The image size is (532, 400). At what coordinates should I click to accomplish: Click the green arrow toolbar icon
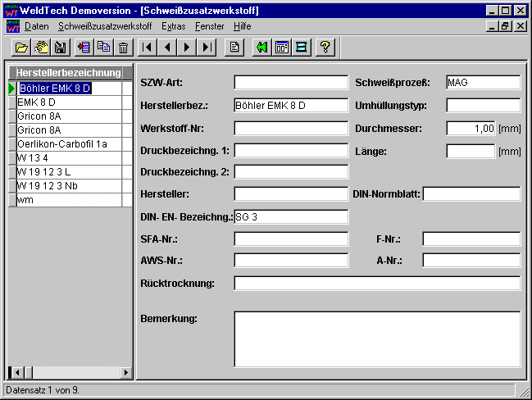pyautogui.click(x=261, y=48)
